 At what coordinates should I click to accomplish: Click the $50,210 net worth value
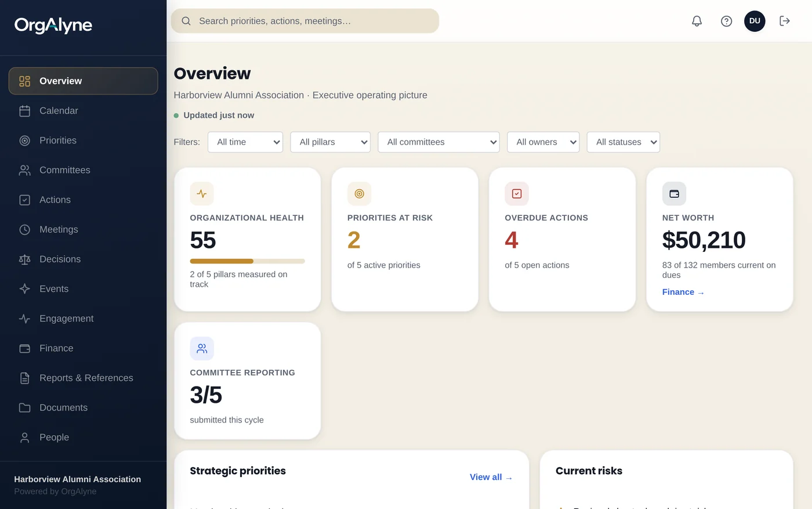tap(704, 240)
